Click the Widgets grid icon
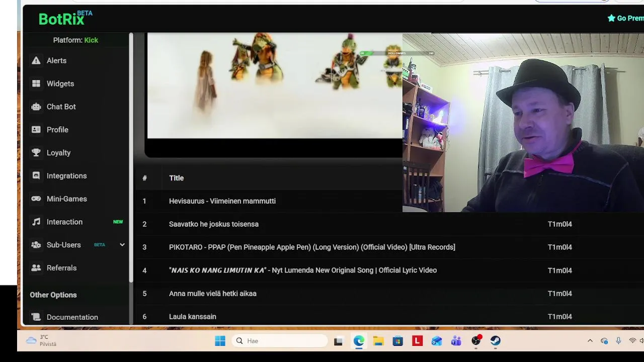The height and width of the screenshot is (362, 644). pyautogui.click(x=36, y=83)
